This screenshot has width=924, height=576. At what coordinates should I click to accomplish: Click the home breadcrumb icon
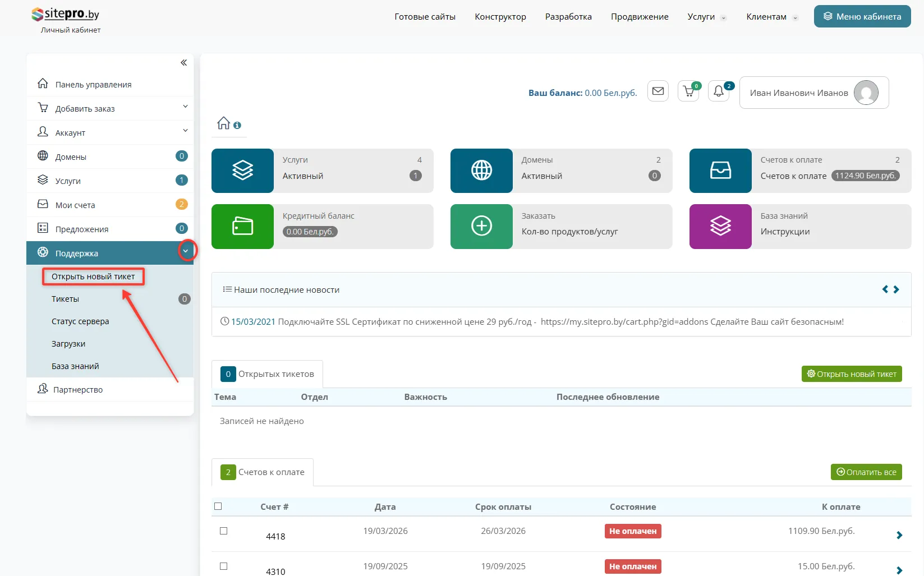pyautogui.click(x=224, y=123)
